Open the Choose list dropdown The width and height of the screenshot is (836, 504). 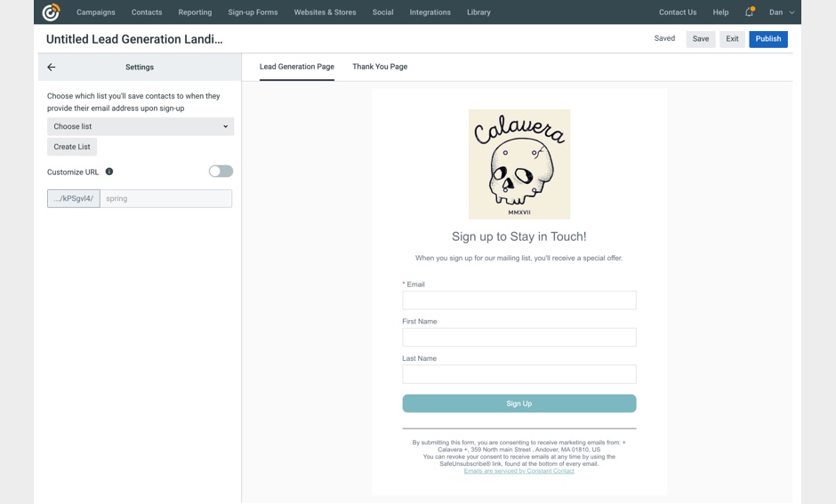[x=141, y=126]
